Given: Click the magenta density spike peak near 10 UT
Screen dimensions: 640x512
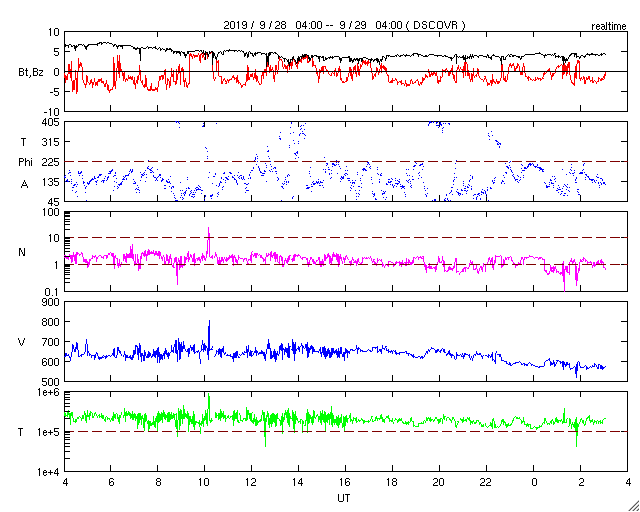Looking at the screenshot, I should [x=209, y=229].
